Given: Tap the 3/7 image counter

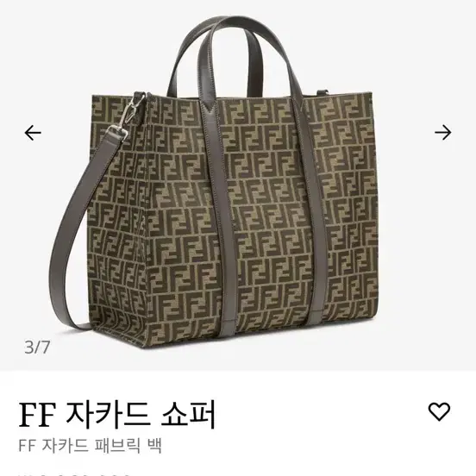Looking at the screenshot, I should pos(37,347).
